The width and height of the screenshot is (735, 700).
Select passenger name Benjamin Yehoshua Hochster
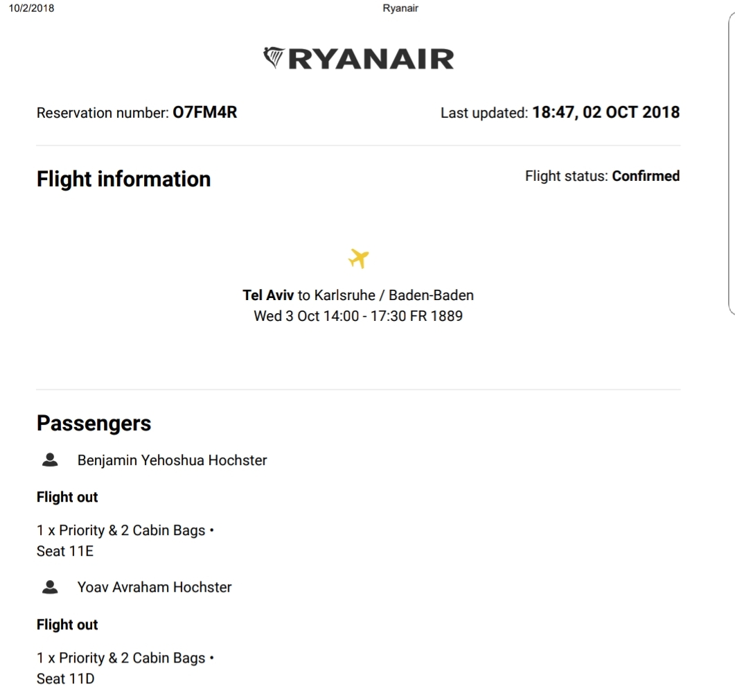(x=172, y=460)
